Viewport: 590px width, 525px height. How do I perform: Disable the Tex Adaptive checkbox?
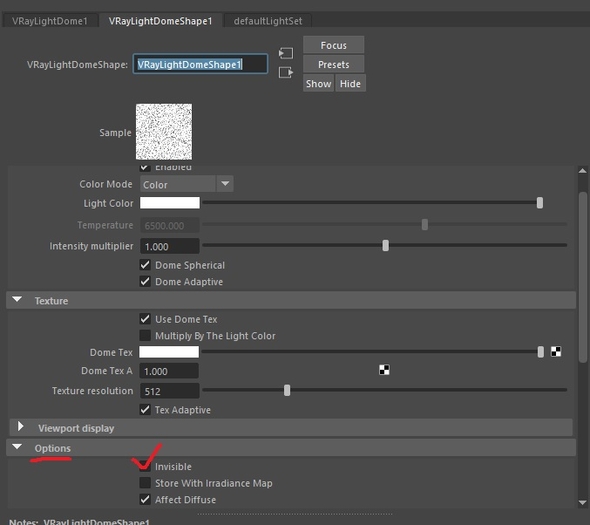[x=145, y=409]
